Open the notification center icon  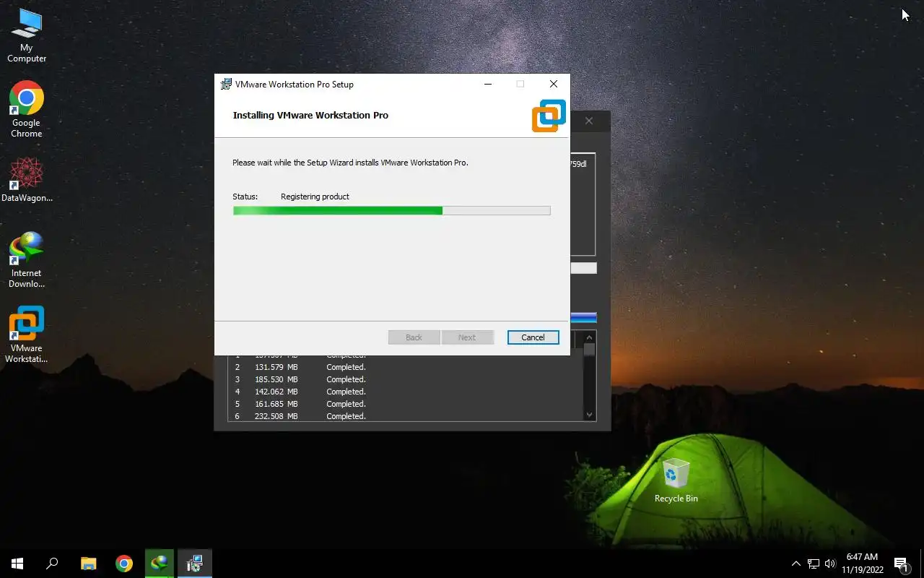[902, 564]
